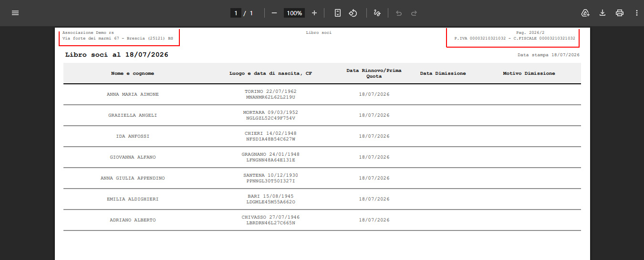644x260 pixels.
Task: Fit the document to page
Action: (x=338, y=13)
